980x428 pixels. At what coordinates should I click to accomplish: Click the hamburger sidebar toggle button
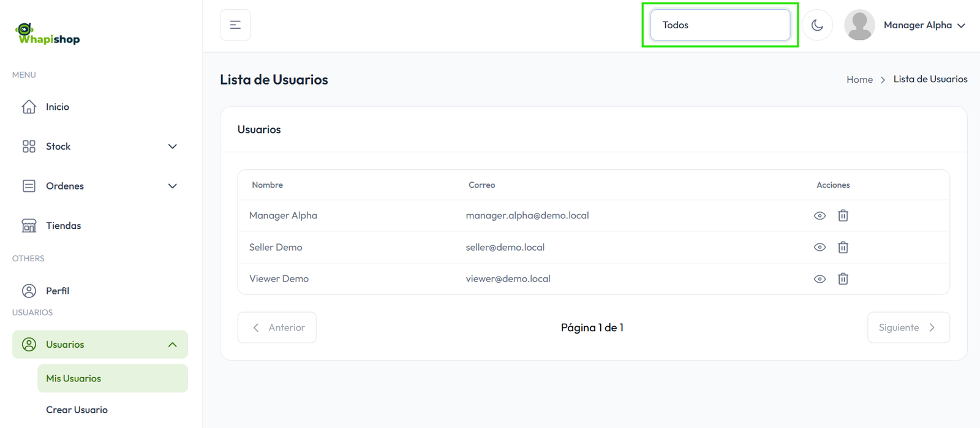pyautogui.click(x=235, y=25)
